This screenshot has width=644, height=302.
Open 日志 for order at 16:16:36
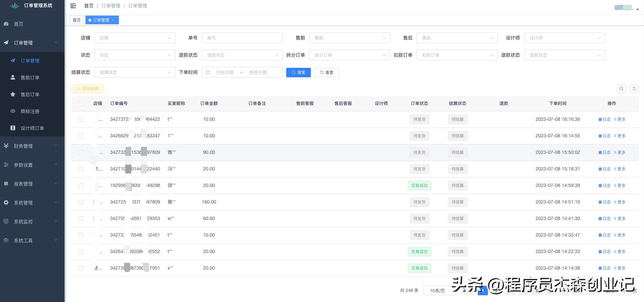click(x=604, y=119)
